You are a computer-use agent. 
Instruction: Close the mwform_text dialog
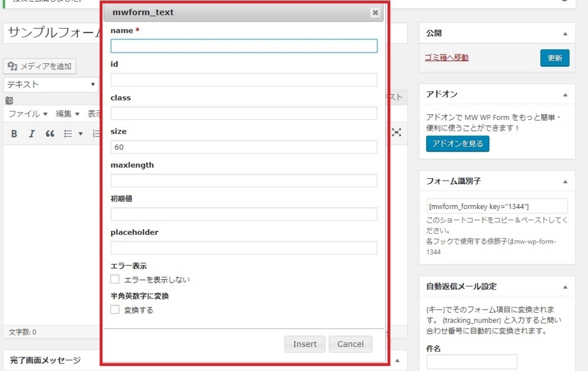[374, 12]
